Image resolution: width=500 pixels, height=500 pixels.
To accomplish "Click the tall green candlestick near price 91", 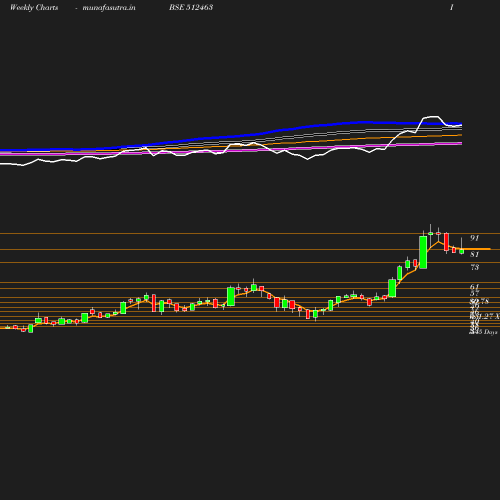I will pyautogui.click(x=423, y=252).
